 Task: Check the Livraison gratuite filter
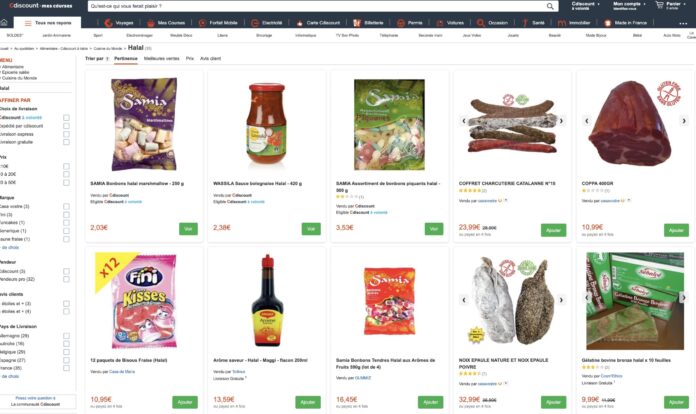(x=66, y=142)
